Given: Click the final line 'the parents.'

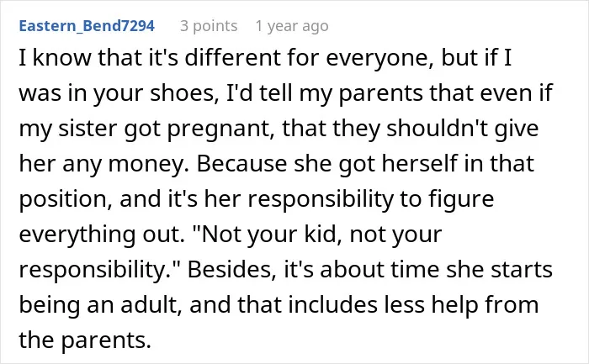Looking at the screenshot, I should (85, 340).
